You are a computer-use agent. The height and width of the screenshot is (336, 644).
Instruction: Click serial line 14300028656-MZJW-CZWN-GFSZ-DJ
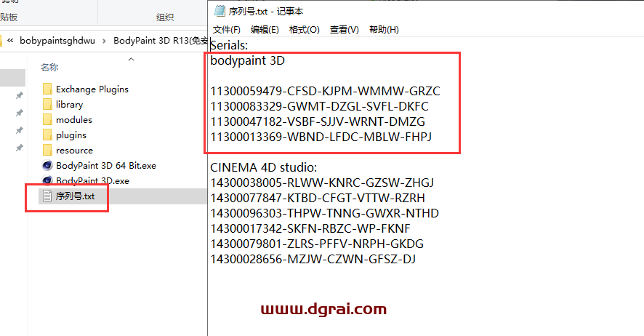[x=313, y=259]
